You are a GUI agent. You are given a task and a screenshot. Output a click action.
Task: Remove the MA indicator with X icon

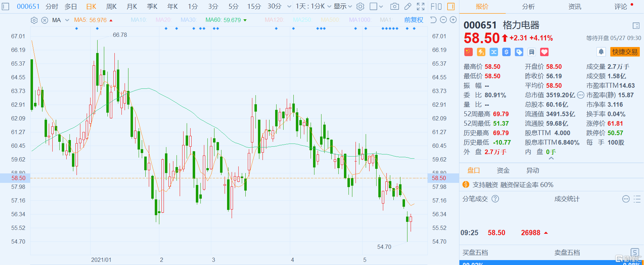click(45, 20)
